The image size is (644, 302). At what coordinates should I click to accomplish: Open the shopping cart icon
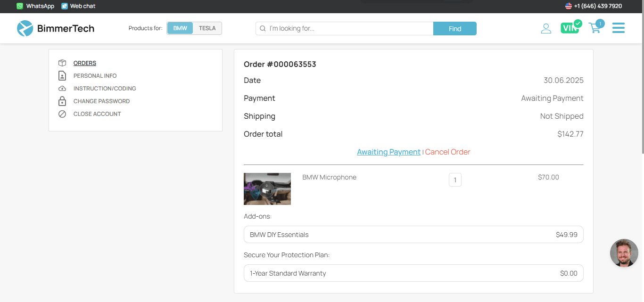tap(595, 28)
